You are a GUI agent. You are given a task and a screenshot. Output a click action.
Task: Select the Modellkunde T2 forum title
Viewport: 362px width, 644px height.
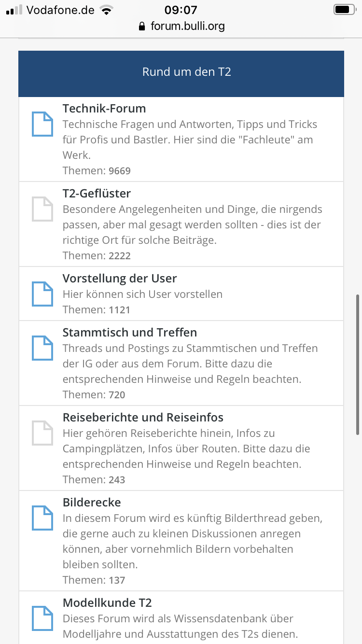(x=107, y=603)
